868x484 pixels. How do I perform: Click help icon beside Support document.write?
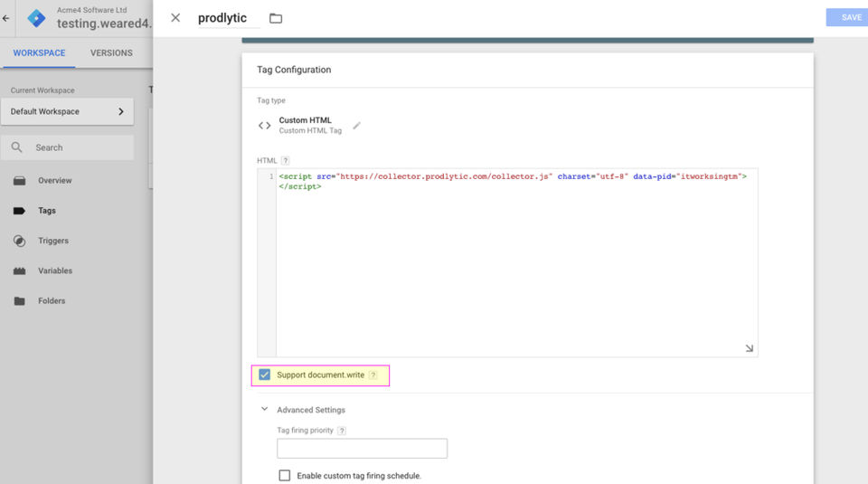373,375
